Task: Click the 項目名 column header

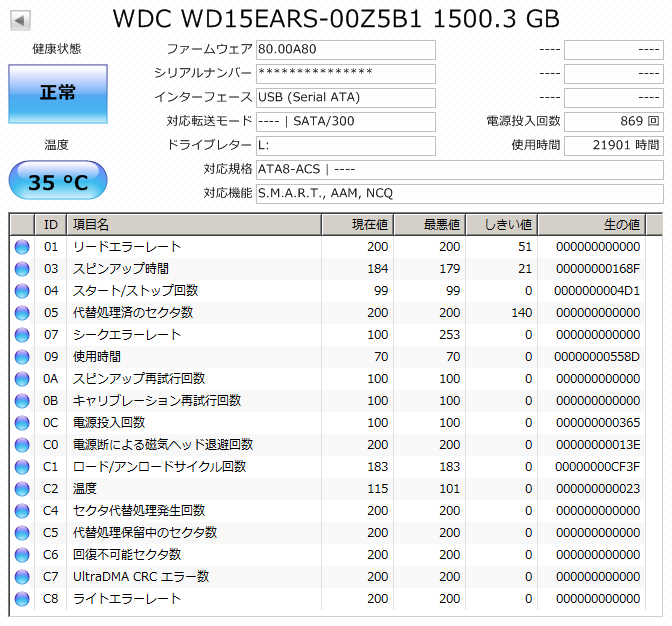Action: click(194, 225)
